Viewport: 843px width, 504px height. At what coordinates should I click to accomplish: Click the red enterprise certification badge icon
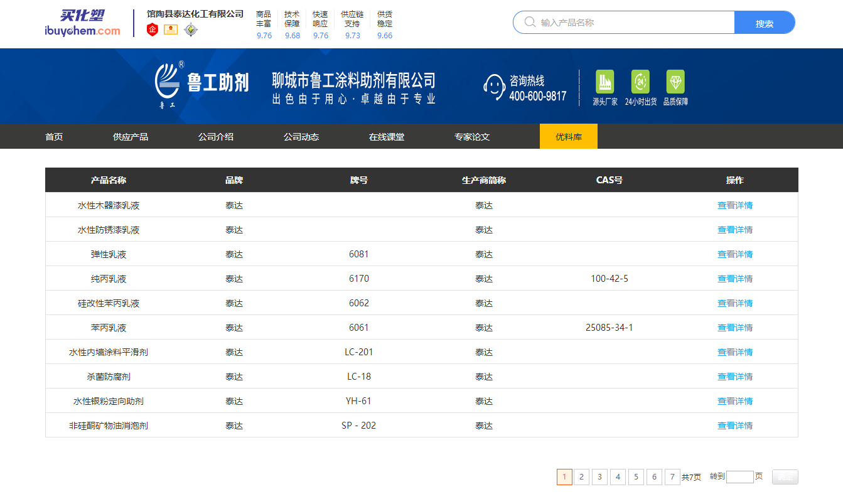(x=153, y=29)
